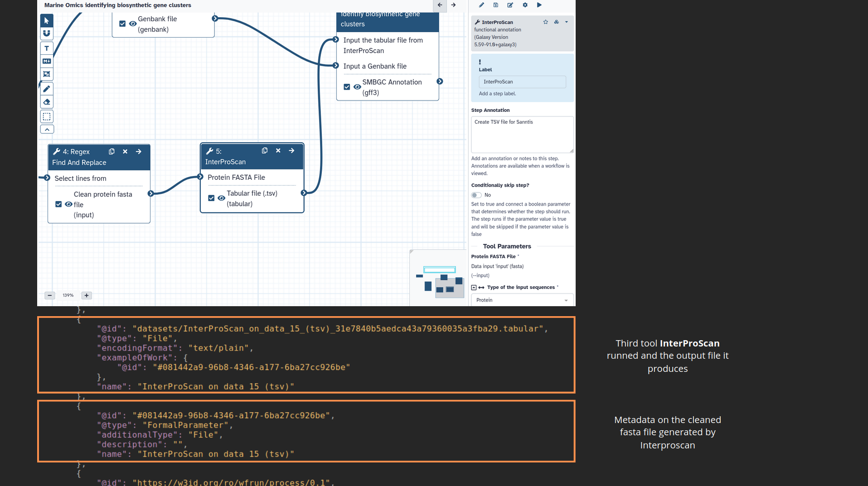Image resolution: width=868 pixels, height=486 pixels.
Task: Select the Markdown comment tool
Action: (47, 61)
